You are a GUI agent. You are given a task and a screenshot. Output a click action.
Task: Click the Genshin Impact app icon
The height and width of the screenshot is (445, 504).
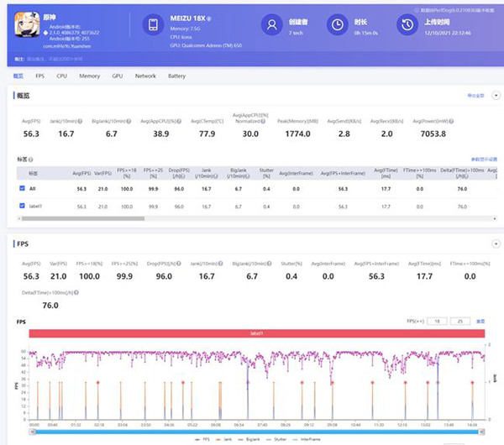point(29,26)
